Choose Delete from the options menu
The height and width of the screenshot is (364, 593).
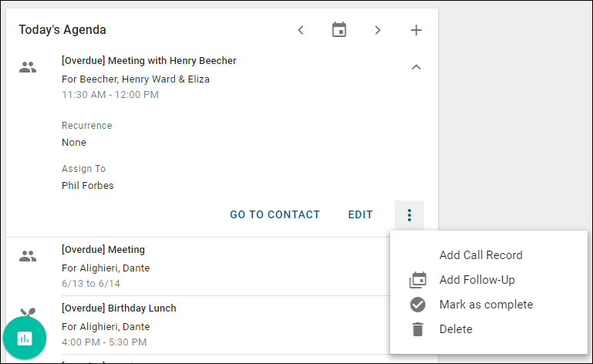pos(456,329)
